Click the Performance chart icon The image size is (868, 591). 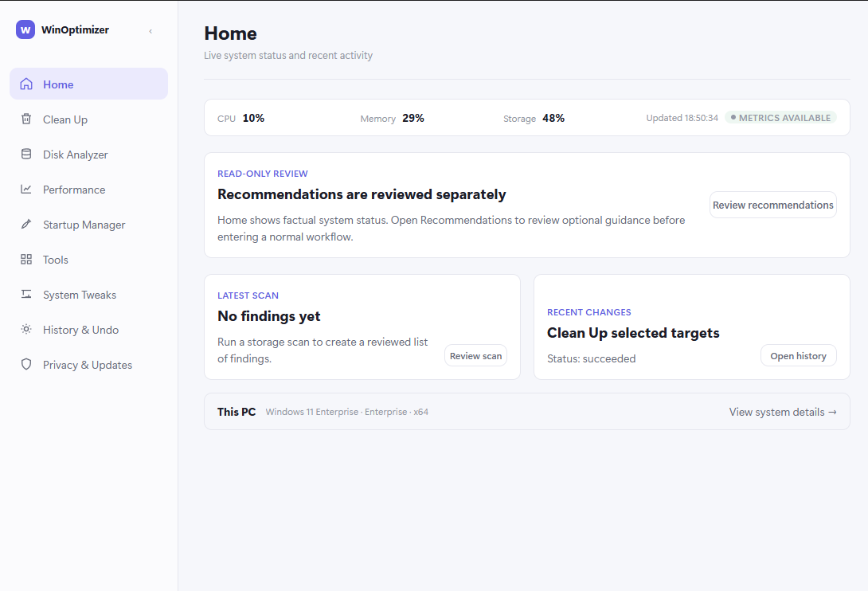pyautogui.click(x=26, y=190)
